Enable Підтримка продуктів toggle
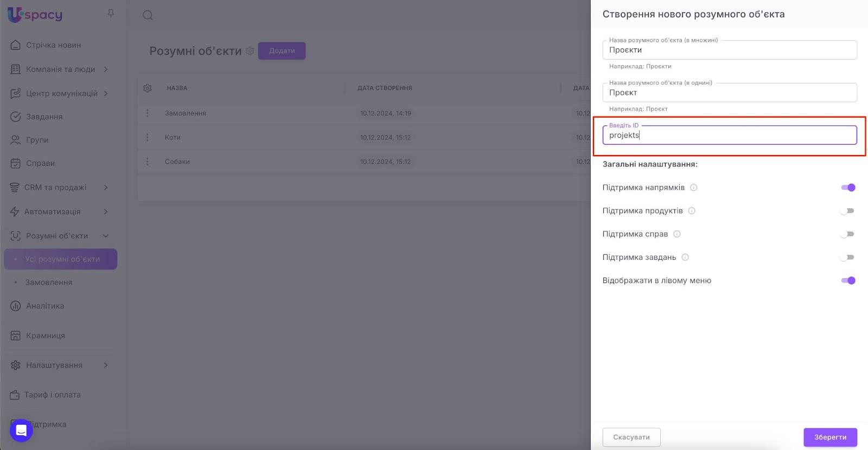Viewport: 868px width, 450px height. [x=847, y=211]
